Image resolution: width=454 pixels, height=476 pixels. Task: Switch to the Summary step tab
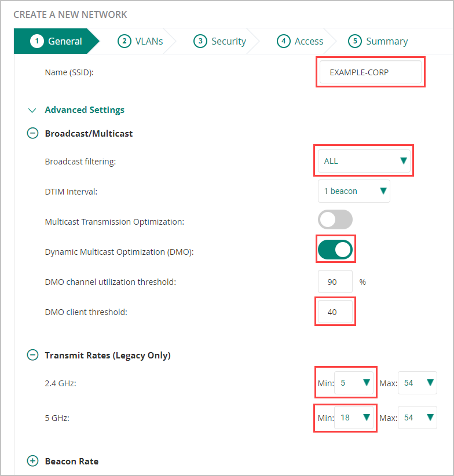point(378,41)
